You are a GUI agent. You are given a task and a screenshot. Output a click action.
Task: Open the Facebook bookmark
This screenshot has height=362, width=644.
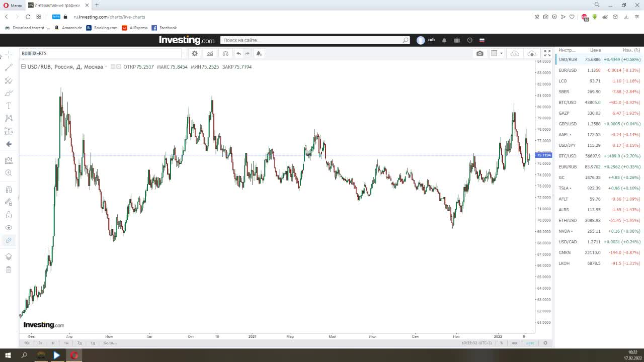[164, 28]
